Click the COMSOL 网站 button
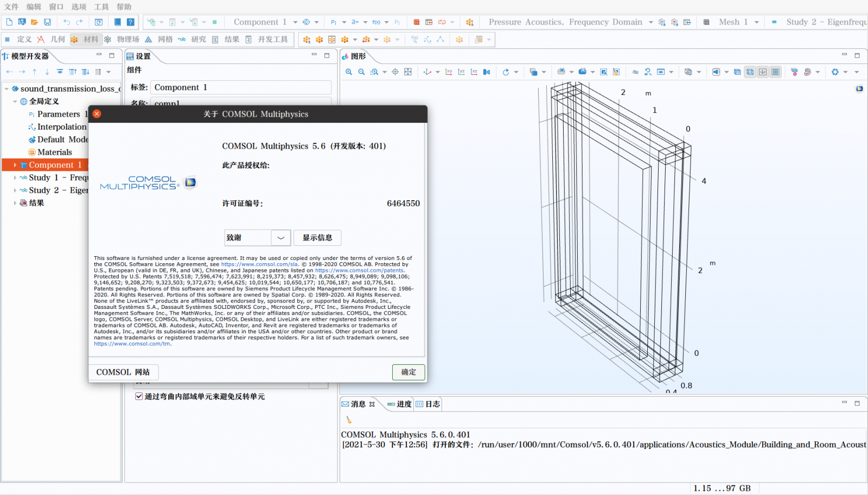The width and height of the screenshot is (868, 495). click(x=123, y=372)
